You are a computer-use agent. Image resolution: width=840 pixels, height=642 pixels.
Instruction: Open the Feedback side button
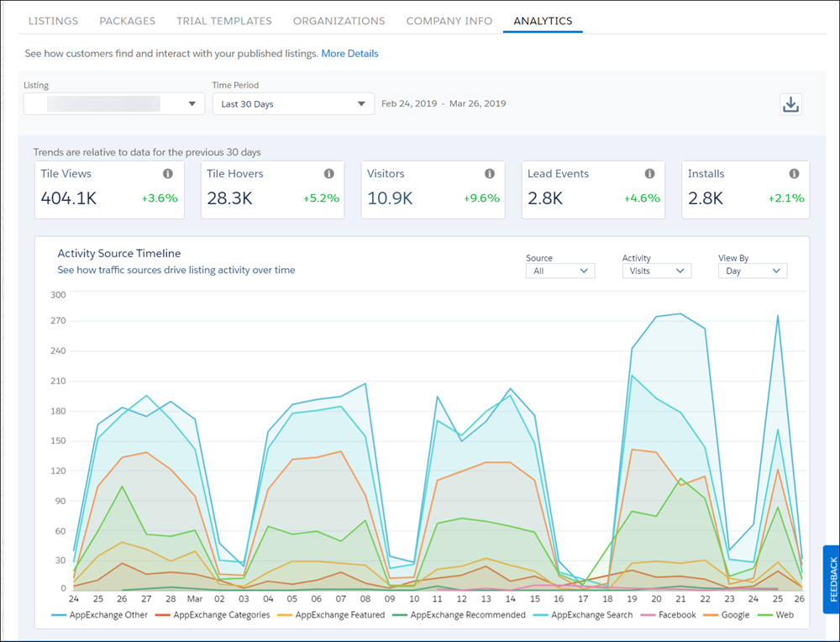tap(832, 579)
